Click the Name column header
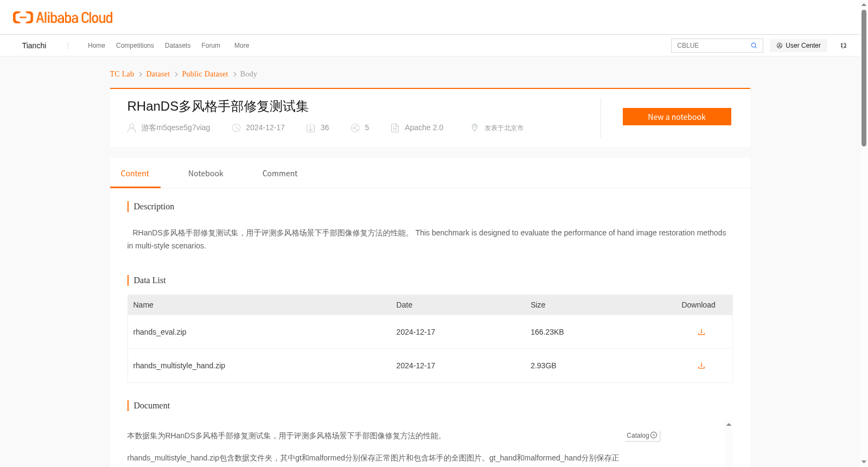 coord(143,305)
